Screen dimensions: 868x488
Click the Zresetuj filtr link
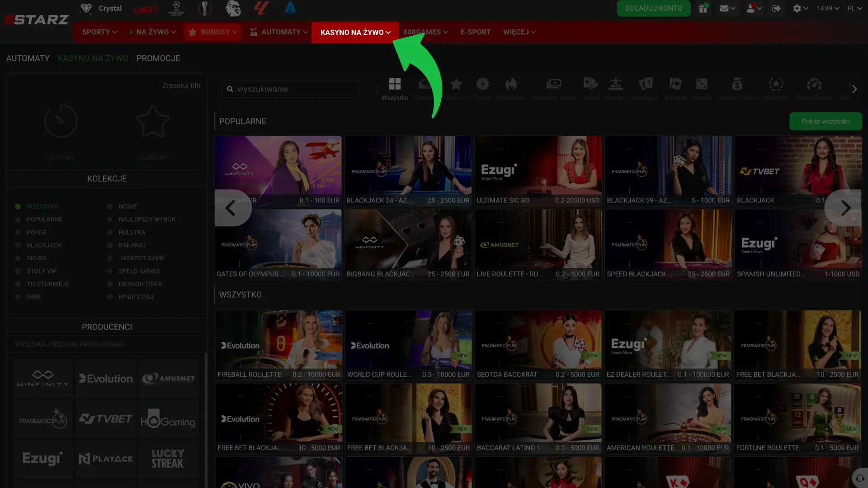pyautogui.click(x=182, y=85)
